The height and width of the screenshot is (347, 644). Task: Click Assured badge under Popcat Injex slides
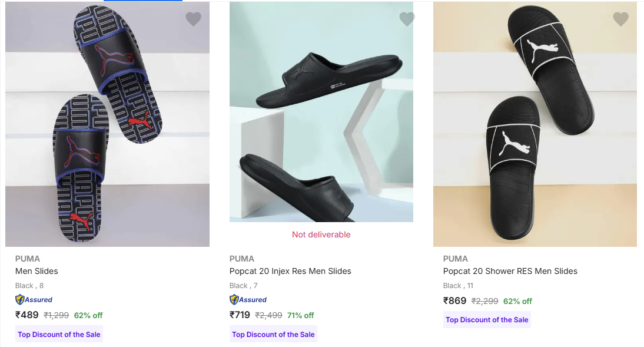(x=248, y=300)
